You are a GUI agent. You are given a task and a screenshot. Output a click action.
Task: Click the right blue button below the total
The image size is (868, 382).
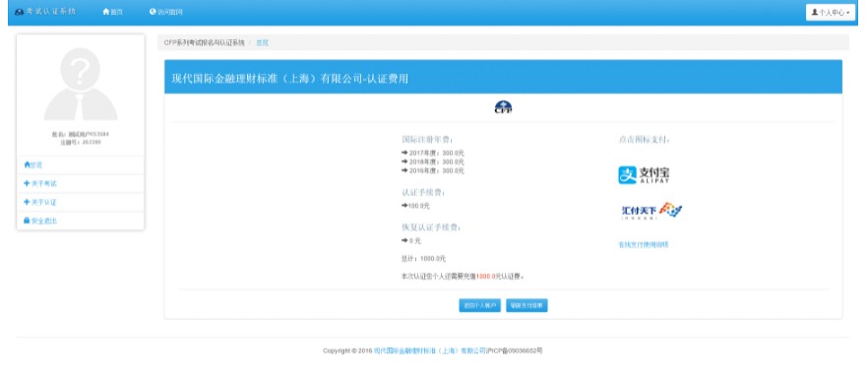(x=527, y=305)
